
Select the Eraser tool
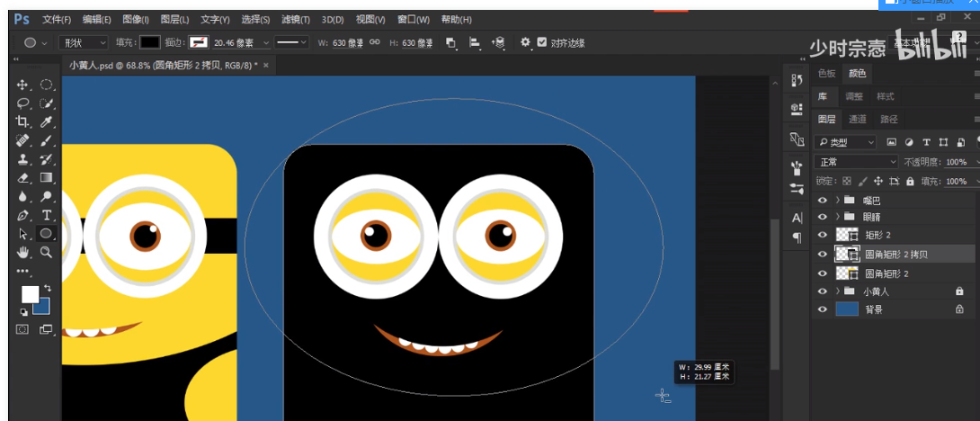click(x=23, y=178)
